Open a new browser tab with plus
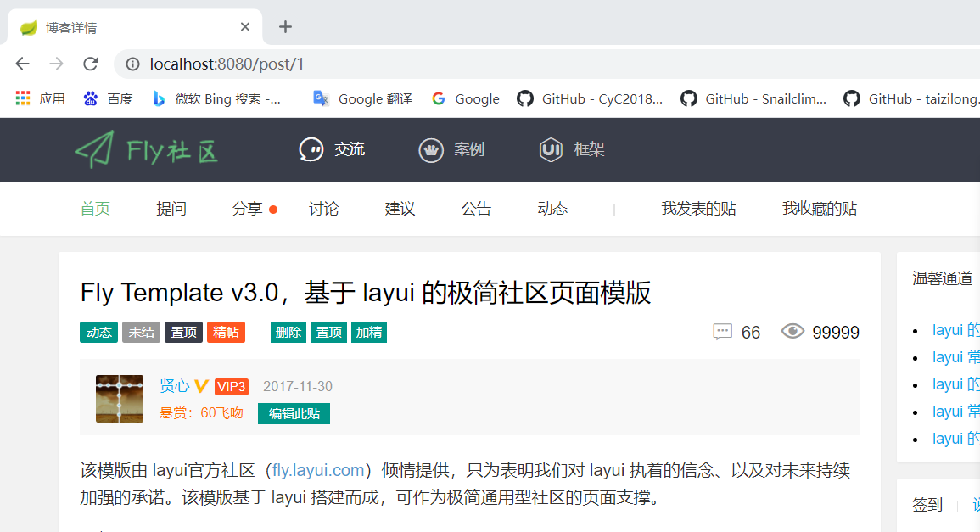980x532 pixels. [x=285, y=27]
